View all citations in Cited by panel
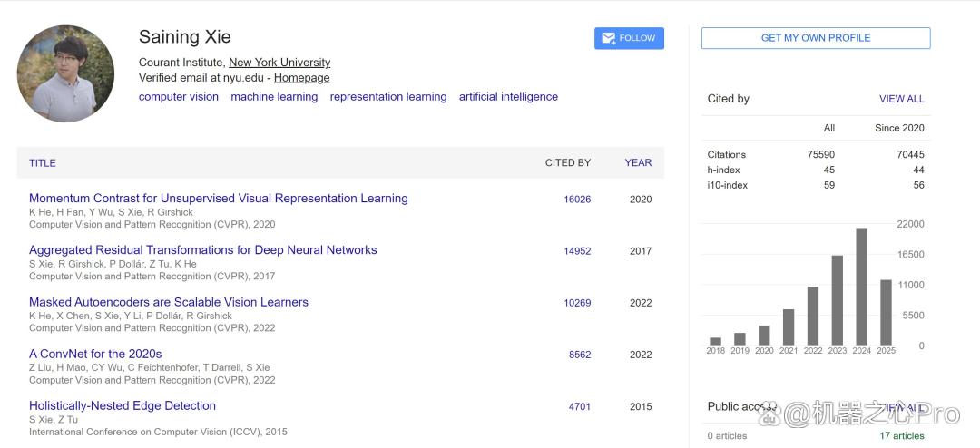980x448 pixels. 901,99
